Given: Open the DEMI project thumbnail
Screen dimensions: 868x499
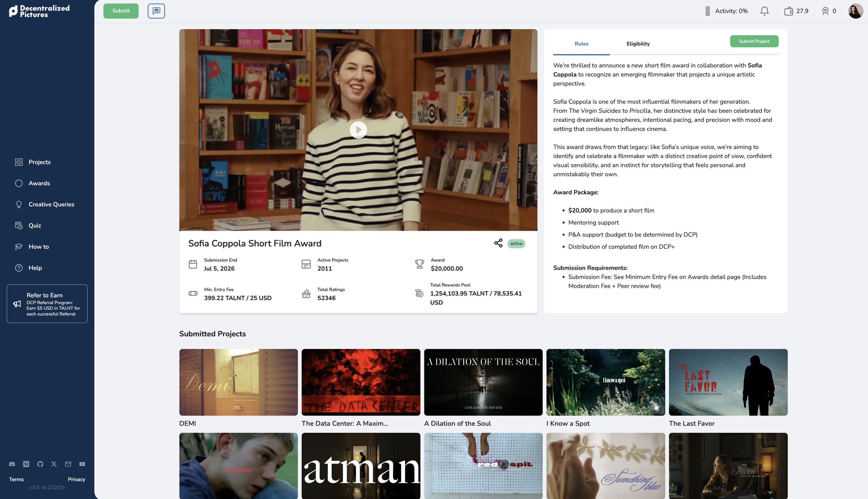Looking at the screenshot, I should (x=239, y=382).
